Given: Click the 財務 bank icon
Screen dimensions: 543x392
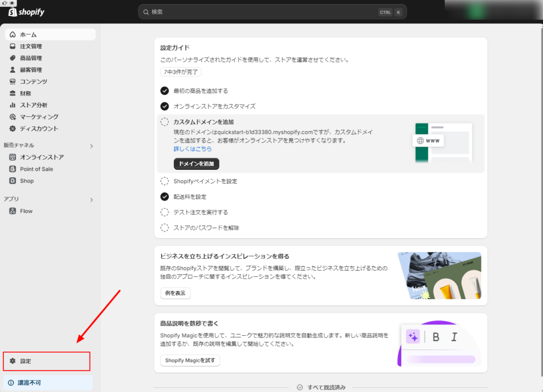Looking at the screenshot, I should (13, 93).
